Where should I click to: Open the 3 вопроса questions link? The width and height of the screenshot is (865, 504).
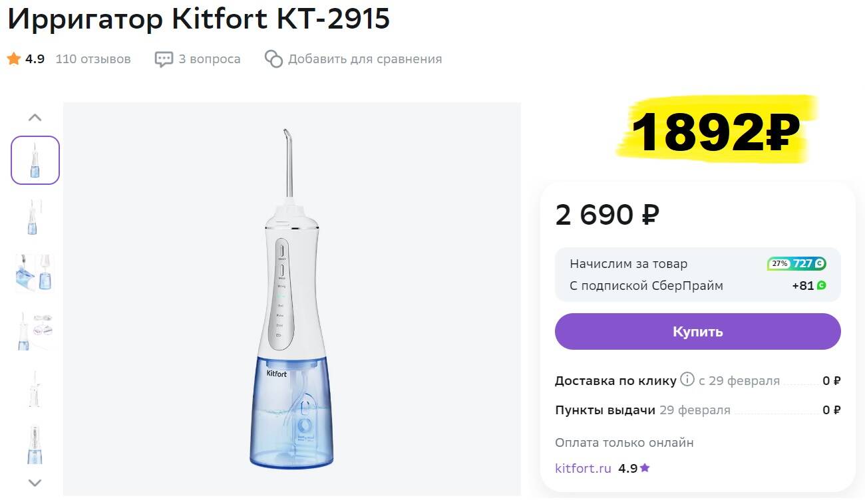(x=209, y=59)
